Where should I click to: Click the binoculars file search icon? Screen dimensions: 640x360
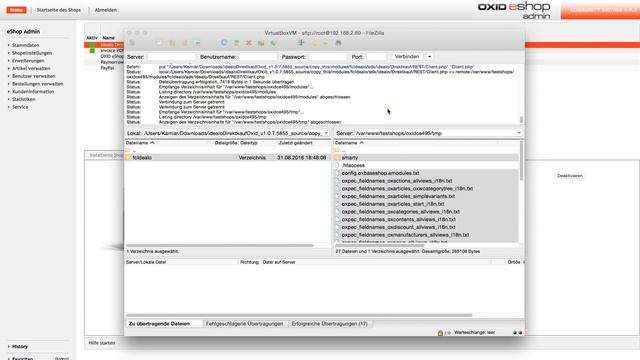click(x=338, y=43)
